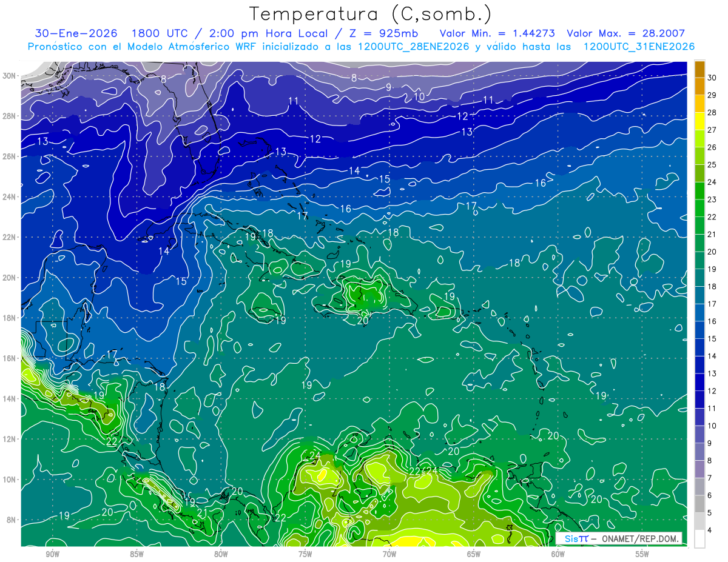Click the 65W longitude axis label
Viewport: 728px width, 562px height.
pos(474,554)
